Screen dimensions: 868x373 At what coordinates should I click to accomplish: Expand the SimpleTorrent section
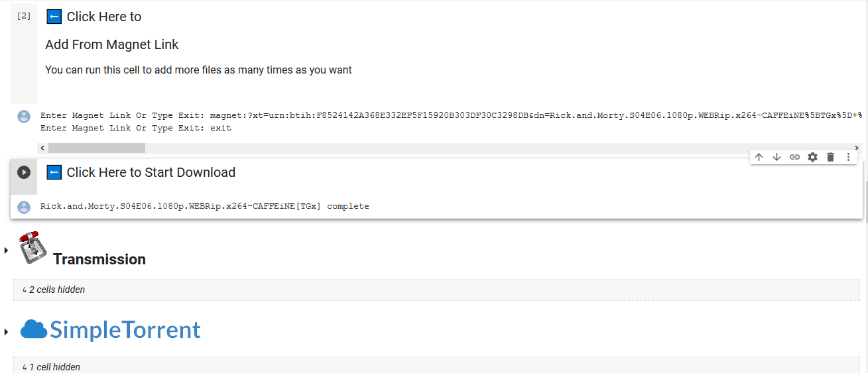[6, 331]
